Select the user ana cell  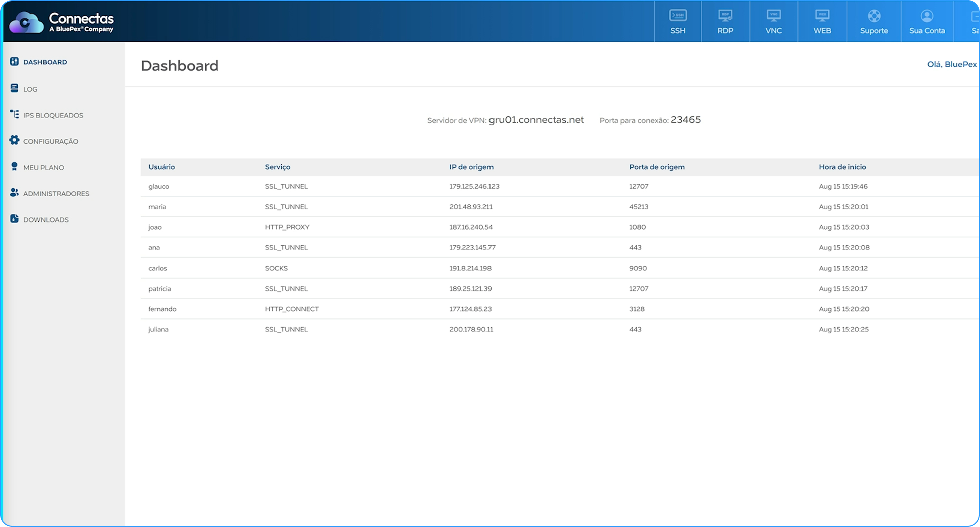pos(154,247)
